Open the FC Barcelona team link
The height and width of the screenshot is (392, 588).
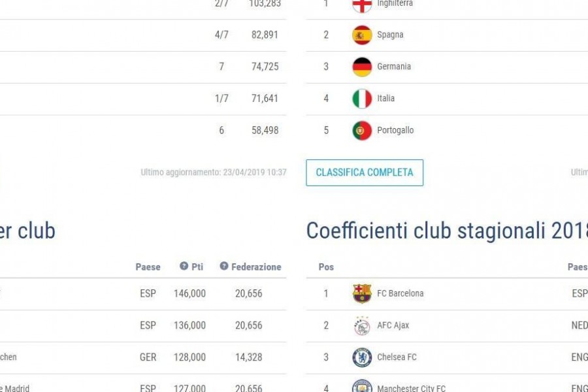tap(400, 293)
